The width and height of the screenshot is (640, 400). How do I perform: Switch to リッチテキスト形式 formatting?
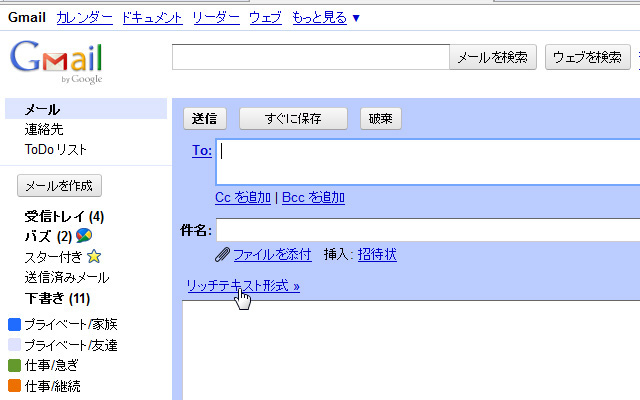243,286
